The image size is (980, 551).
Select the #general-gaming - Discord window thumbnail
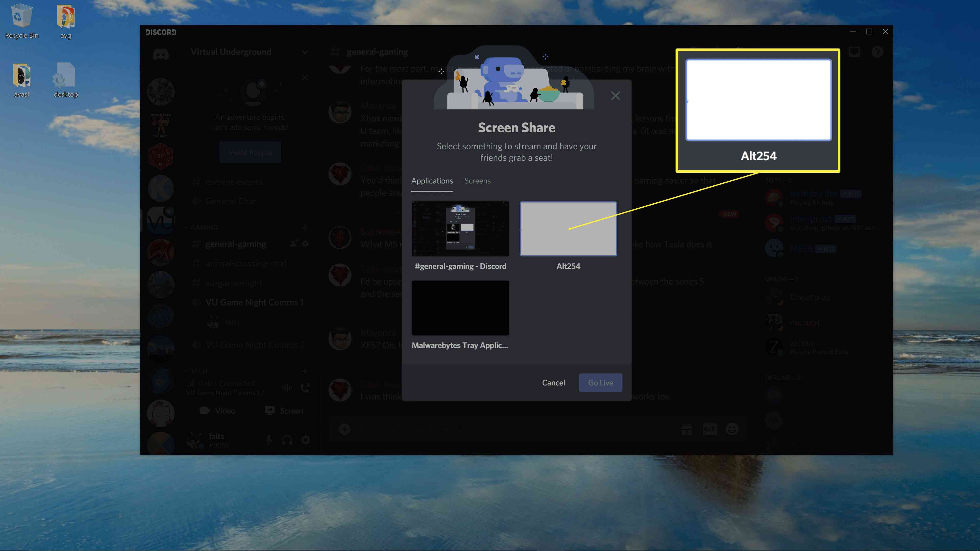[460, 229]
